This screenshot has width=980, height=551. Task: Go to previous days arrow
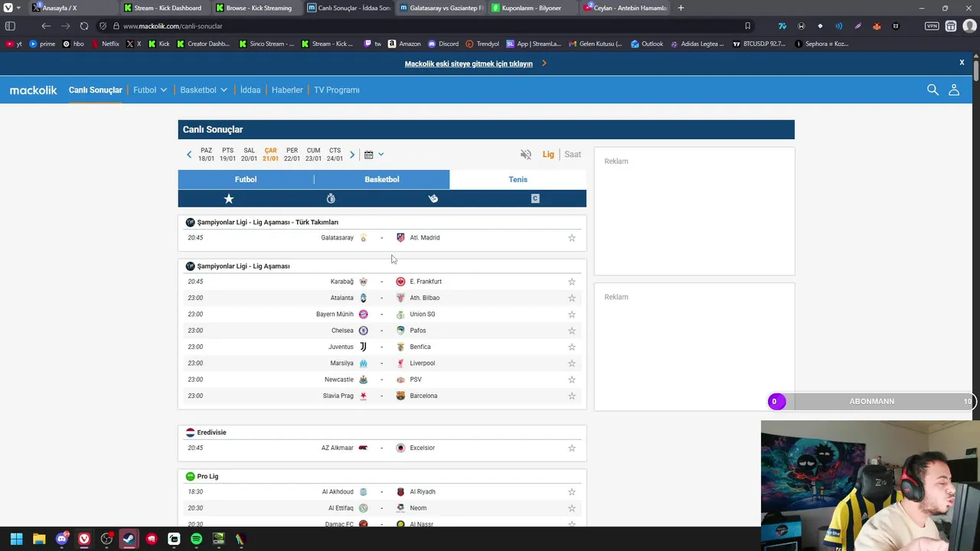(189, 155)
